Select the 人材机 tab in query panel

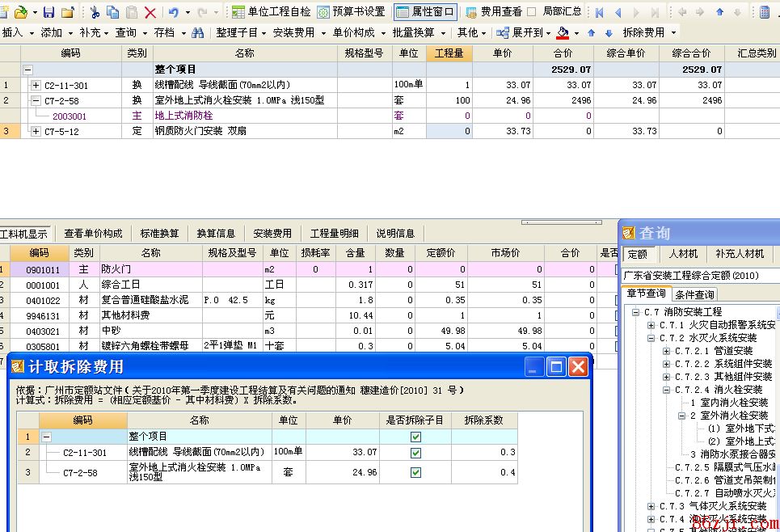tap(683, 254)
